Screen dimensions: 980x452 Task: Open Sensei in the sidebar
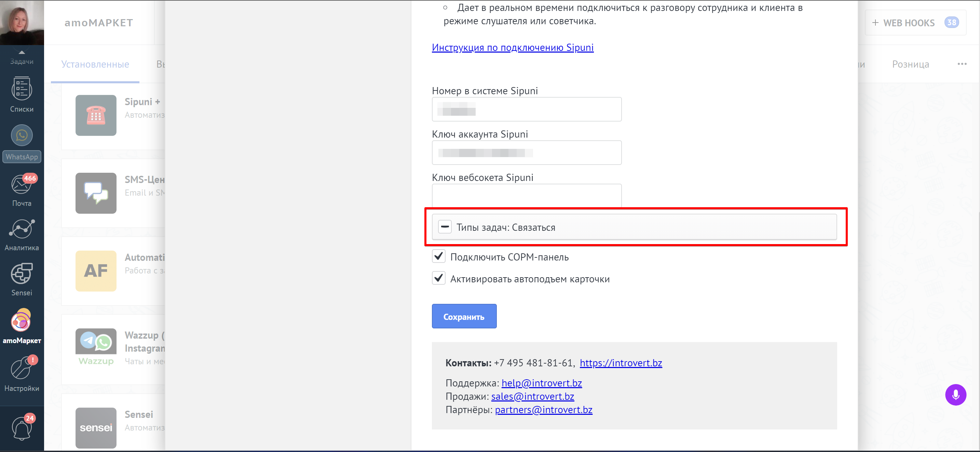[x=22, y=279]
